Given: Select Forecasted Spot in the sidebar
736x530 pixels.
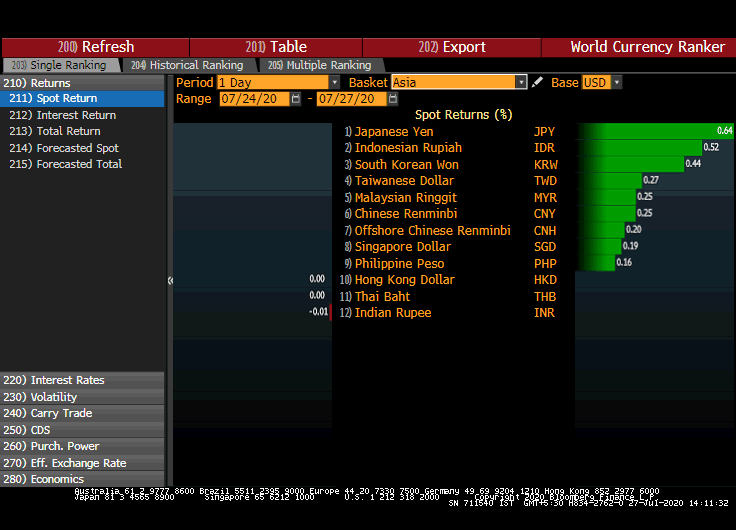Looking at the screenshot, I should [x=77, y=148].
